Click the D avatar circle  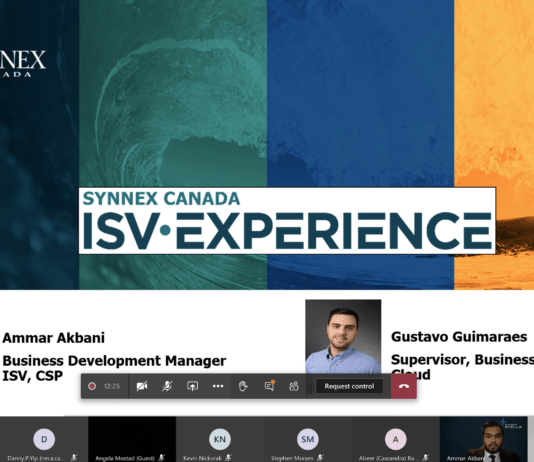[44, 439]
